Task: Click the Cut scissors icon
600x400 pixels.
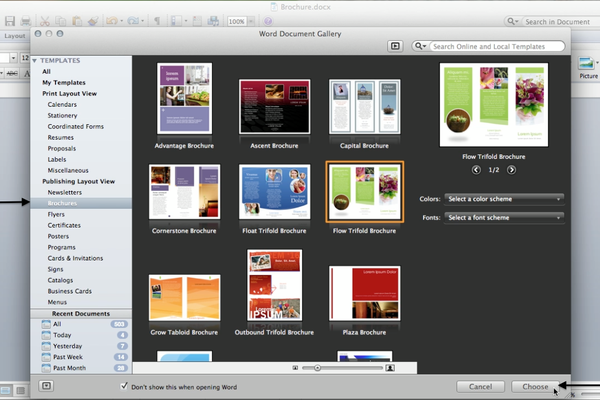Action: [x=45, y=21]
